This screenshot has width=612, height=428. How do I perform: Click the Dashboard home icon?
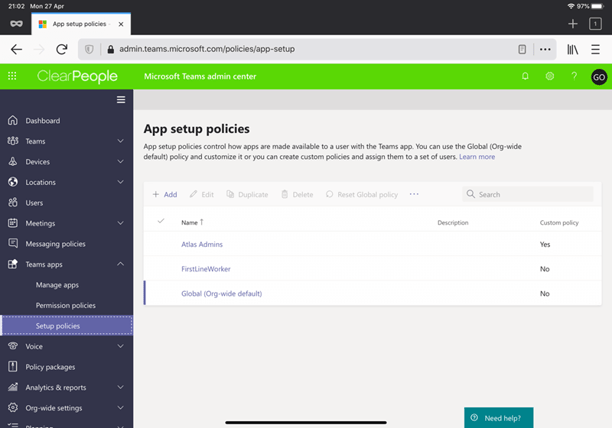[x=12, y=120]
